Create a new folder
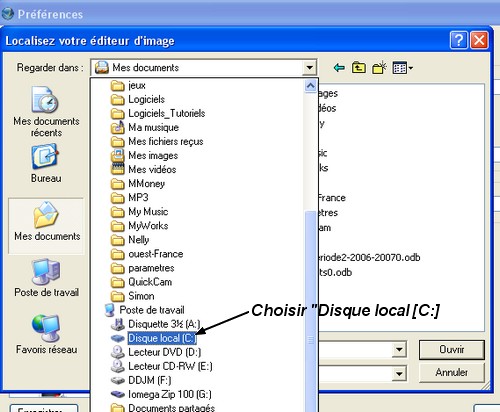The width and height of the screenshot is (500, 412). [x=379, y=68]
